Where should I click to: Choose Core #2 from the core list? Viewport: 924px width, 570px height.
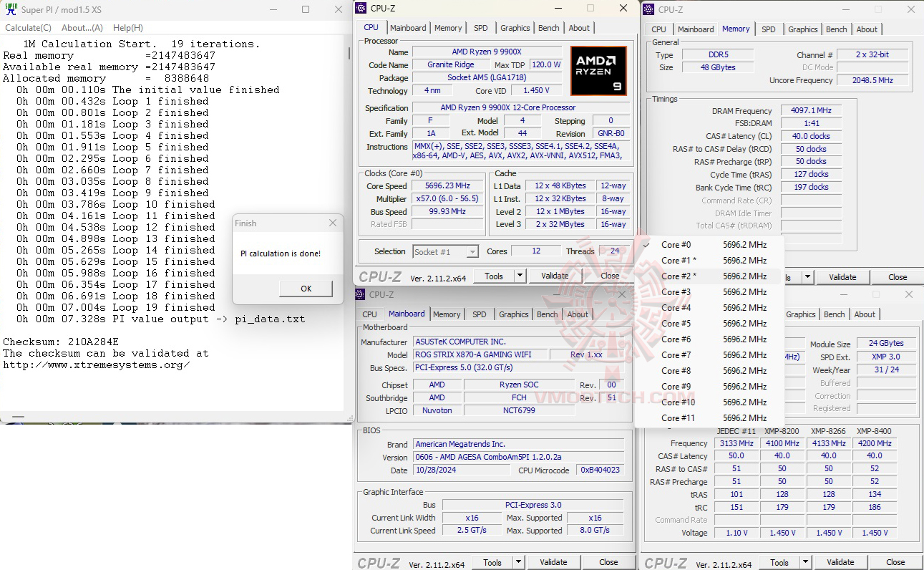point(709,276)
